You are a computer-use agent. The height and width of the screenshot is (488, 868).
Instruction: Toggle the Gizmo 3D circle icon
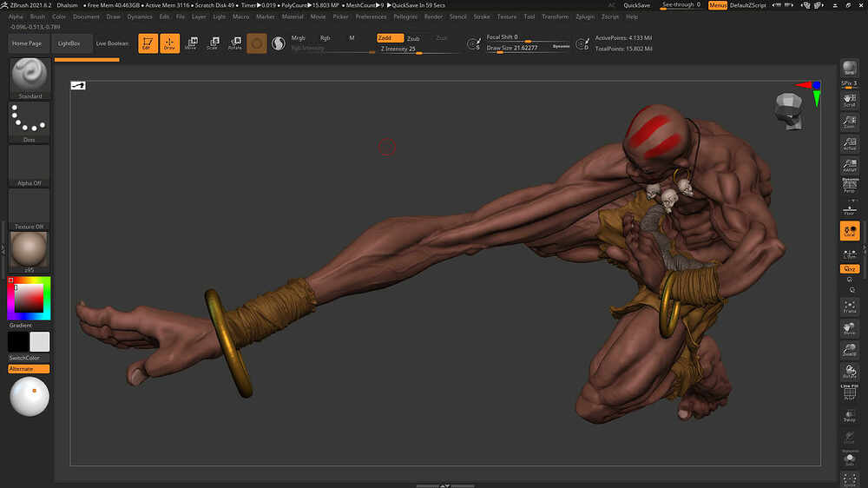click(257, 43)
